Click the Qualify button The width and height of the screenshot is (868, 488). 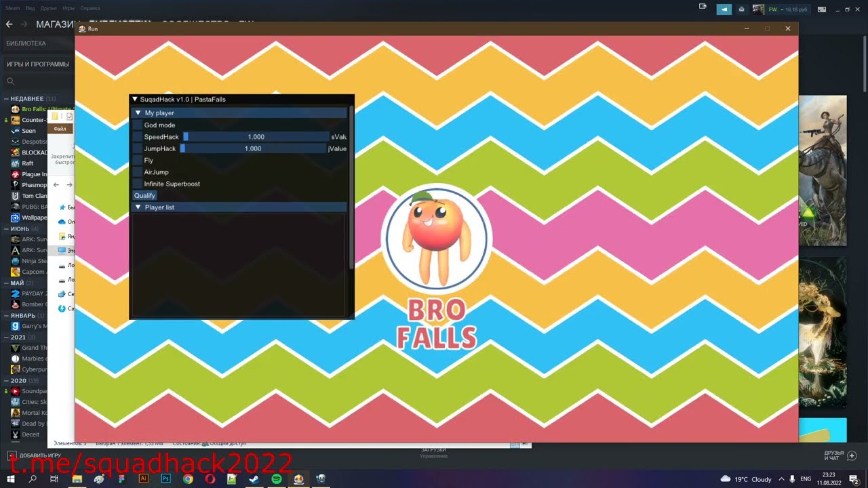point(144,196)
